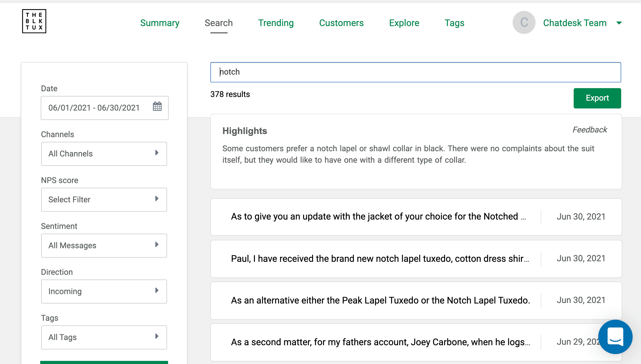Image resolution: width=641 pixels, height=364 pixels.
Task: Switch to the Customers tab
Action: (x=341, y=23)
